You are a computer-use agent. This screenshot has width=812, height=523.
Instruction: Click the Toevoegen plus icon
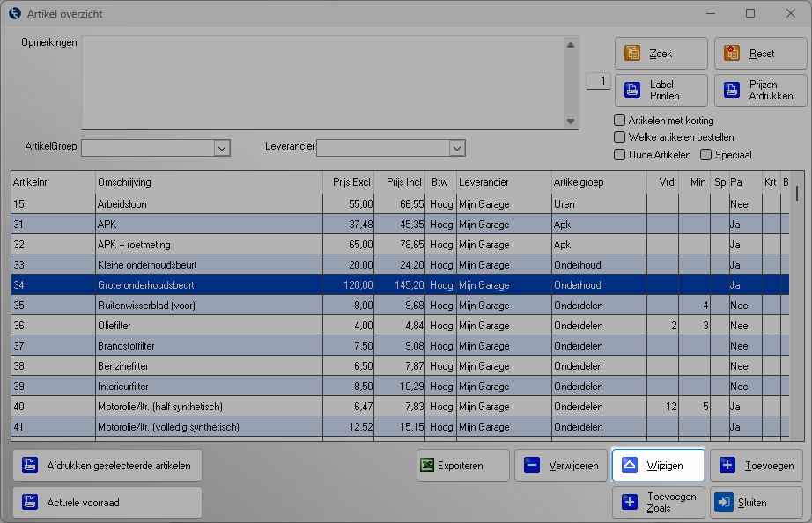coord(727,465)
